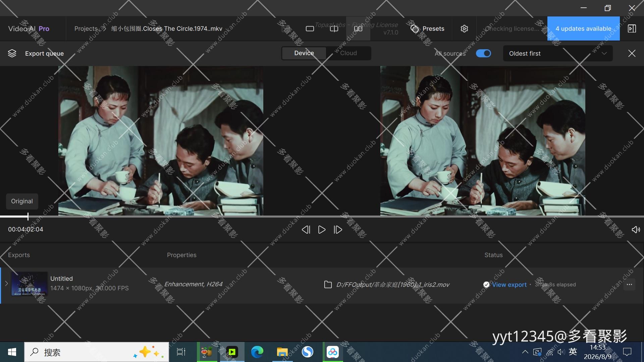Click the 4 updates available button

click(x=583, y=29)
